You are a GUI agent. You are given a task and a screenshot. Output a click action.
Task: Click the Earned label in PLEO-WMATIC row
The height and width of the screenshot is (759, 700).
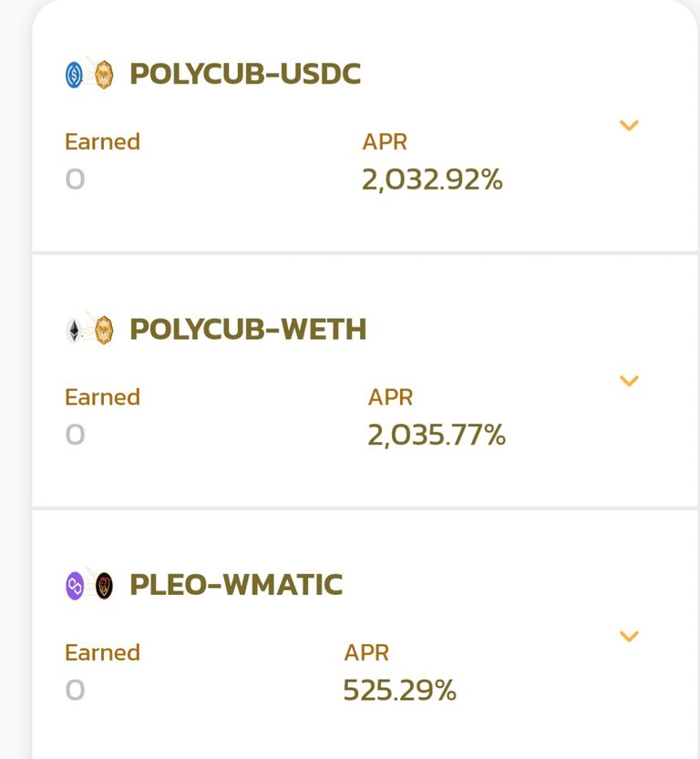click(x=103, y=653)
